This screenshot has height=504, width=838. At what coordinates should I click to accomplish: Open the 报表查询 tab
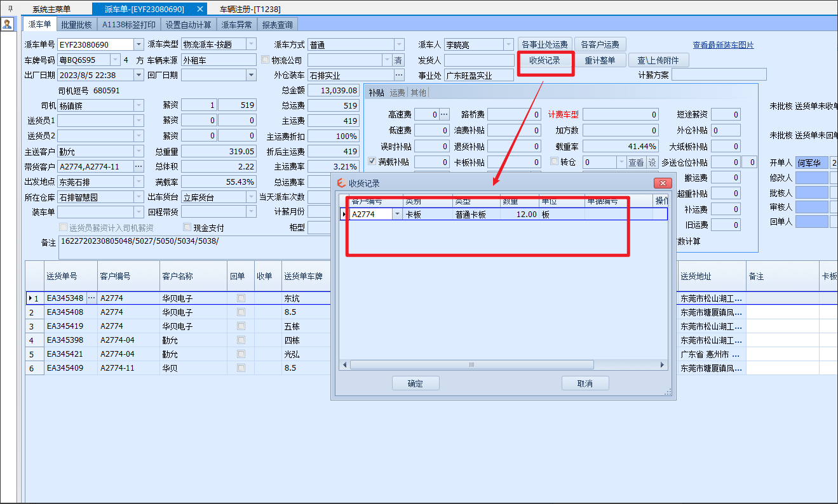278,25
